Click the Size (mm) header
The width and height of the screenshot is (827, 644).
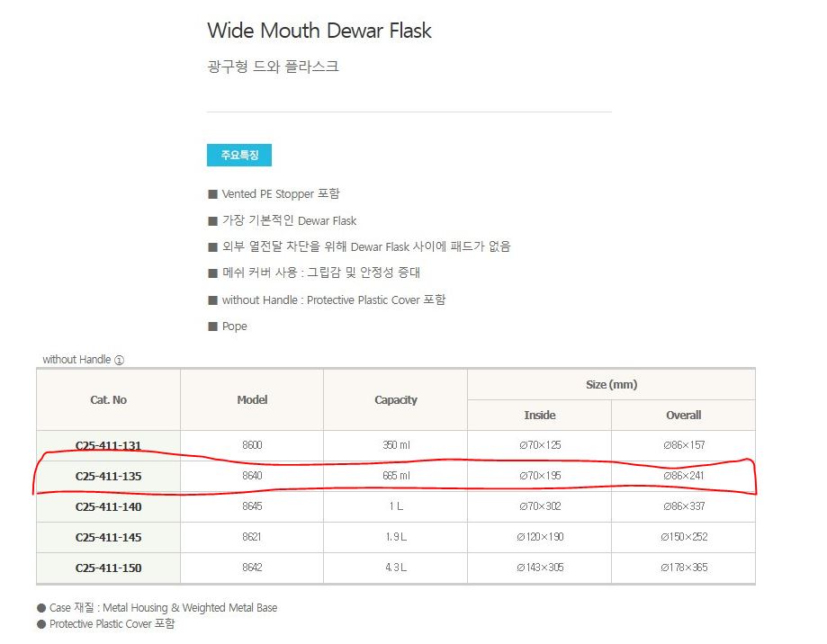pyautogui.click(x=611, y=384)
